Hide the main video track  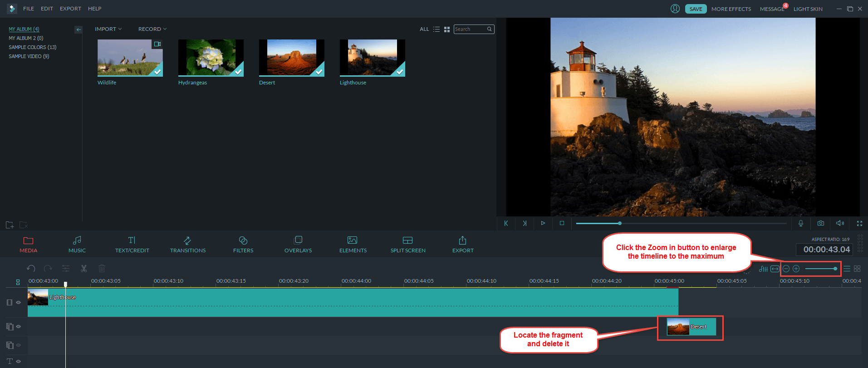[x=19, y=302]
